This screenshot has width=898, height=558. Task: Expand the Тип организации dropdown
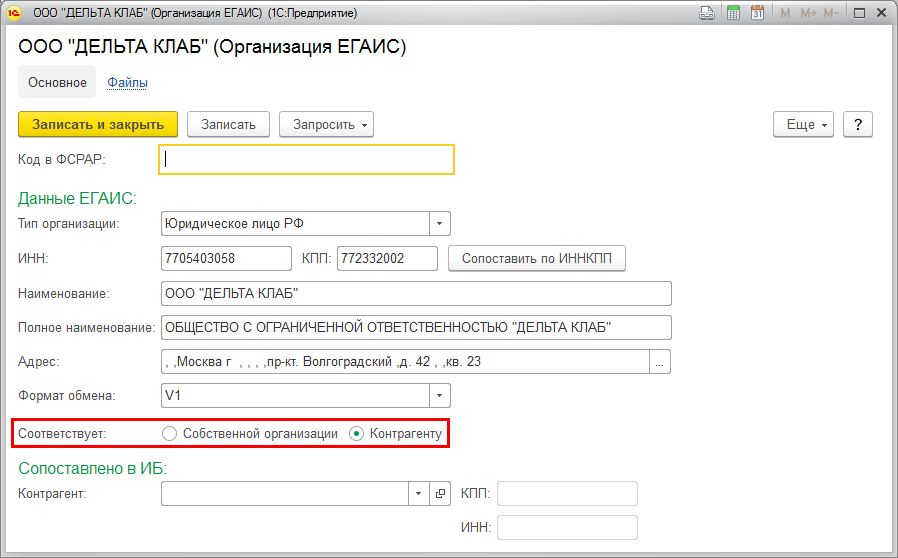coord(439,223)
